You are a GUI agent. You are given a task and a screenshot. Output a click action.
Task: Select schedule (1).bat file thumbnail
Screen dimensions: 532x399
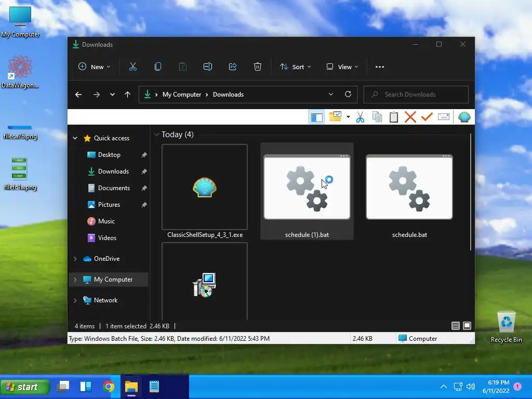(307, 187)
